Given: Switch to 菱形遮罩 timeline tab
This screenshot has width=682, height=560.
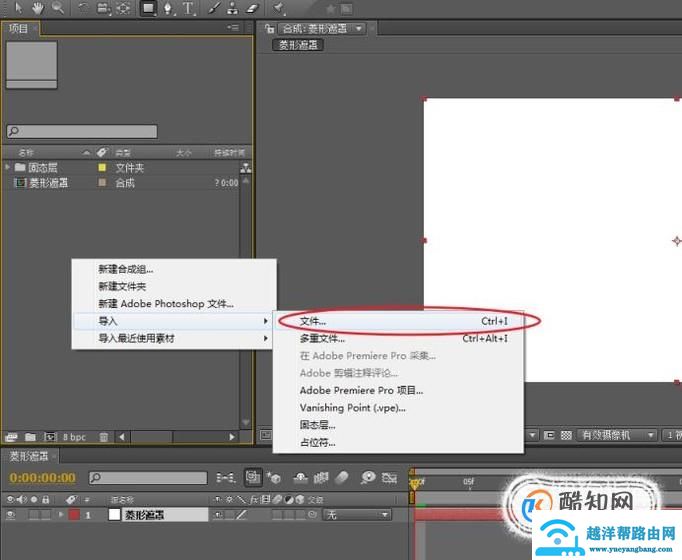Looking at the screenshot, I should 29,457.
